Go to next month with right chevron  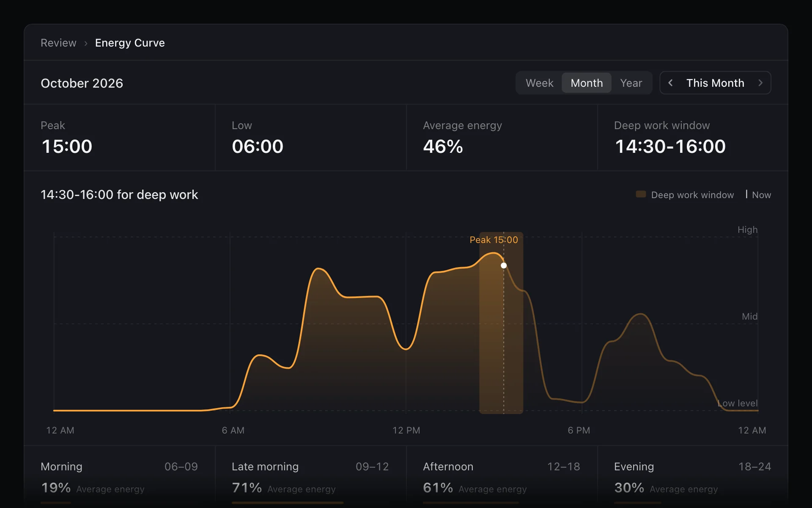tap(760, 83)
